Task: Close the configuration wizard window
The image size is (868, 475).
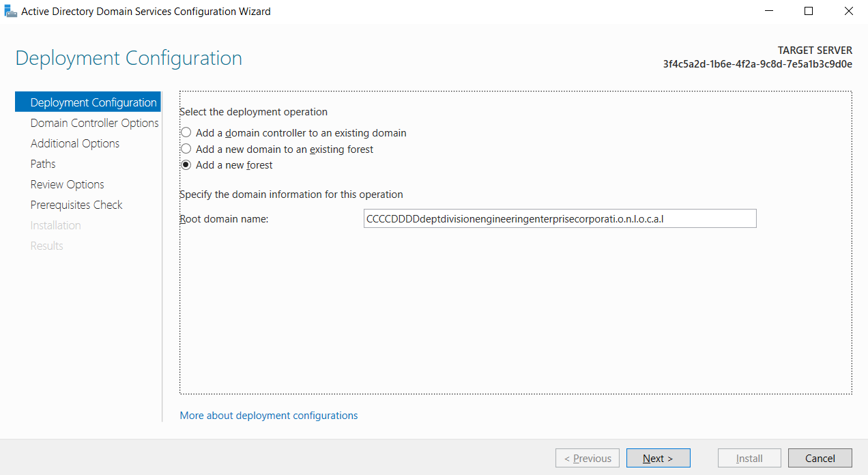Action: point(848,11)
